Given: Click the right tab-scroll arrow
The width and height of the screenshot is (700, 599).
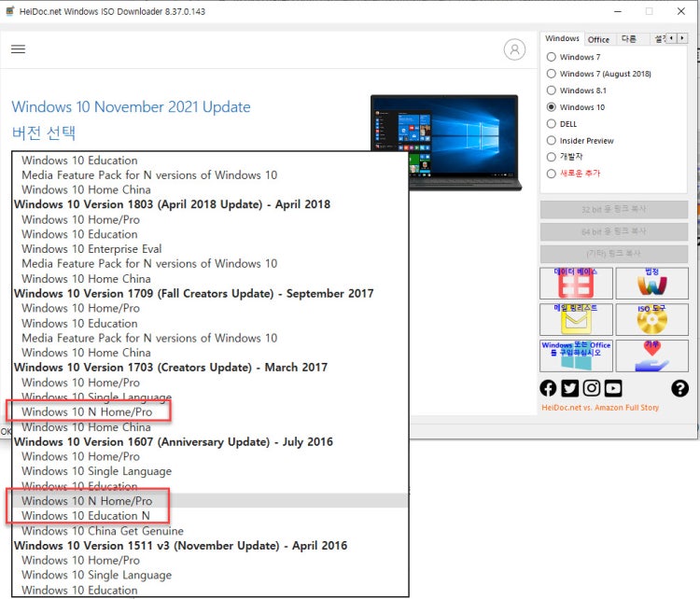Looking at the screenshot, I should tap(682, 38).
